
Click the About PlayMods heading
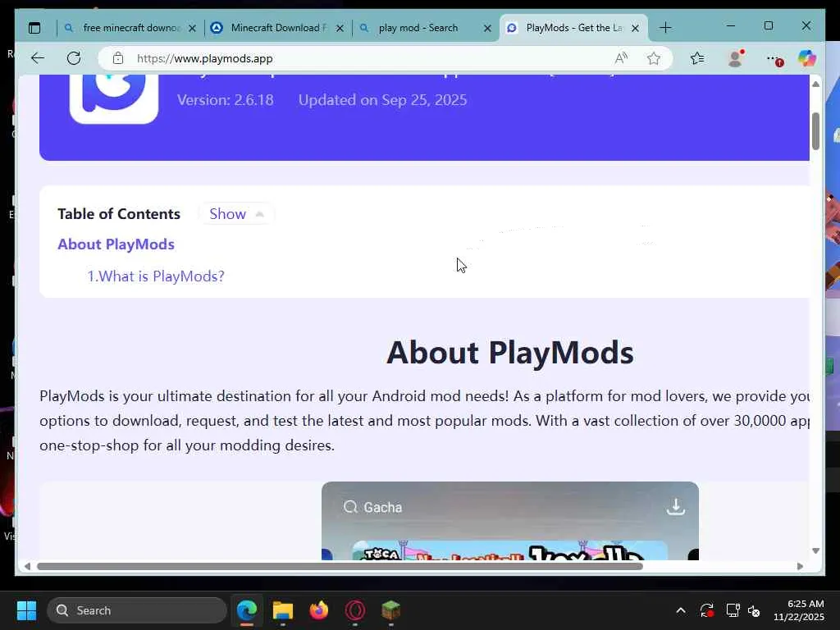tap(510, 352)
